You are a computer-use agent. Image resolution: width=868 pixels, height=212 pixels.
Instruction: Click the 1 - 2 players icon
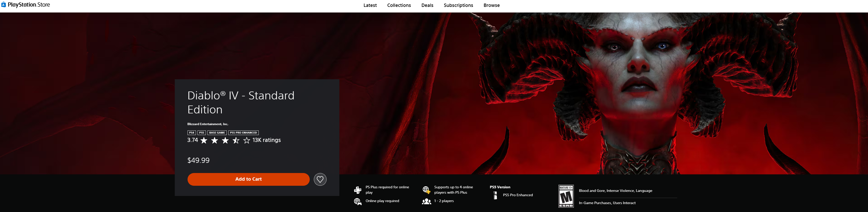coord(426,201)
